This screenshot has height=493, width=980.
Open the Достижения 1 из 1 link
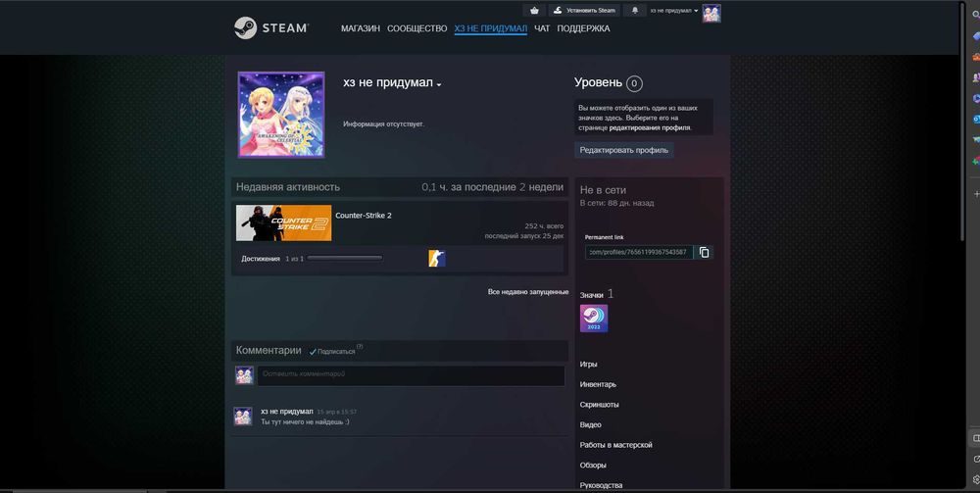click(272, 259)
